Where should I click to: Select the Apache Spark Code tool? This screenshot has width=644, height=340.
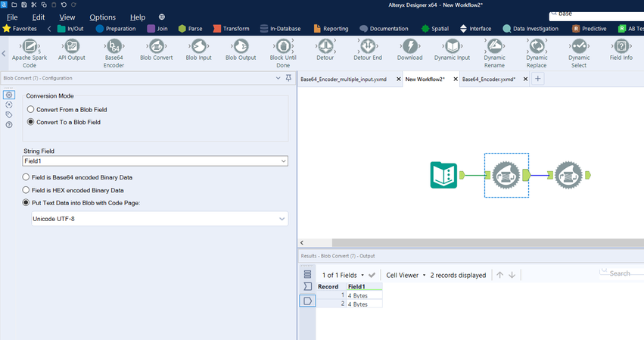pyautogui.click(x=30, y=53)
